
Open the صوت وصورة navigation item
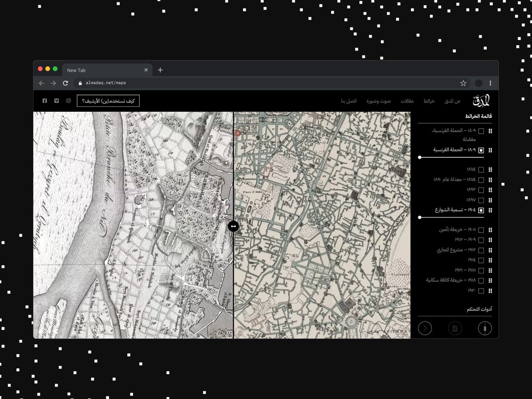(x=379, y=101)
